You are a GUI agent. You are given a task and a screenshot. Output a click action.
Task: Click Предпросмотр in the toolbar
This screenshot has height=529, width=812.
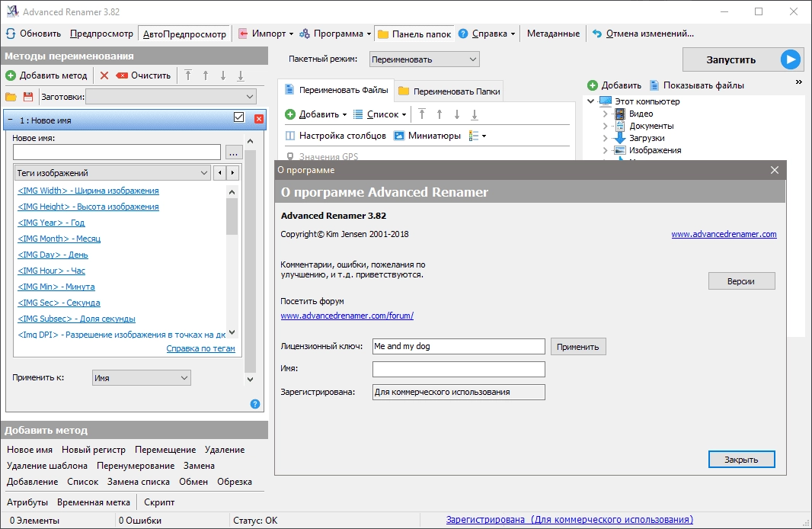click(x=101, y=34)
